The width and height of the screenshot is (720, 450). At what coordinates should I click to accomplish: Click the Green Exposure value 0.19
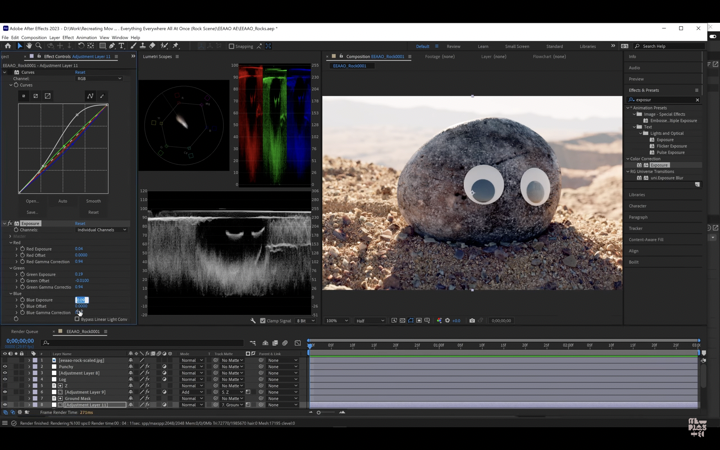(x=79, y=274)
